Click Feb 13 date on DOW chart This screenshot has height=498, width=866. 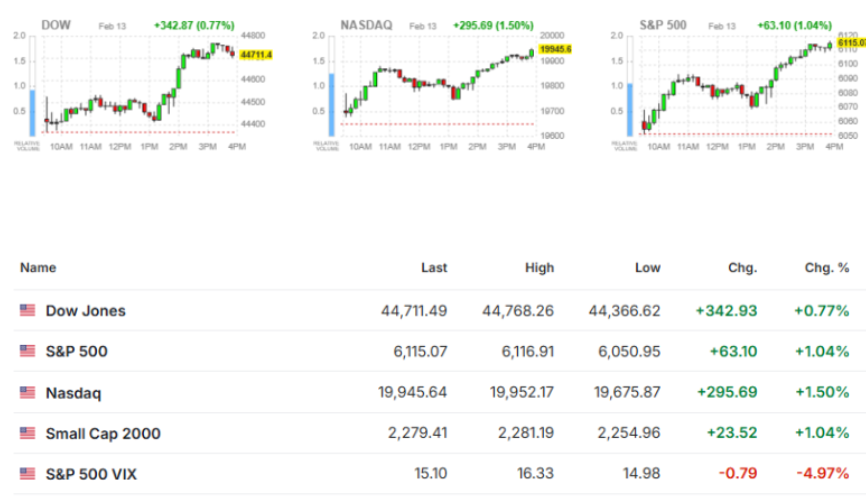click(112, 27)
